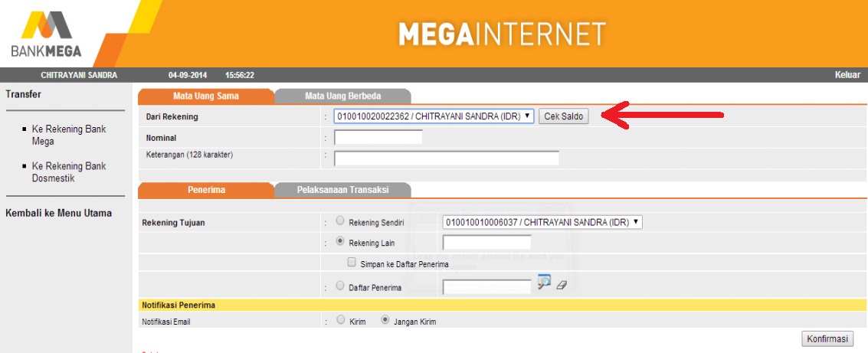Select the Rekening Sendiri radio button
This screenshot has height=353, width=868.
340,221
